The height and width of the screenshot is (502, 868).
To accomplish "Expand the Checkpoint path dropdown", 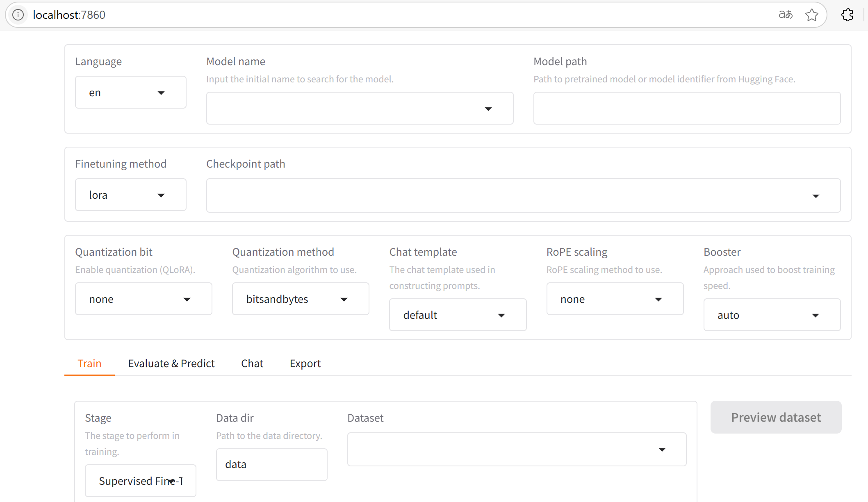I will 523,196.
